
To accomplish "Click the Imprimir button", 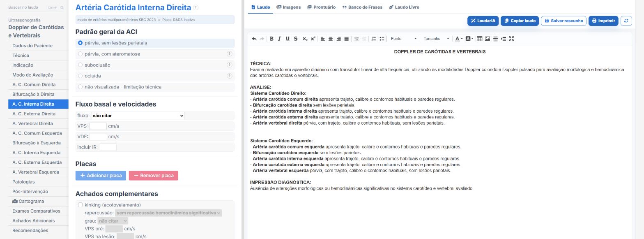I will click(x=603, y=21).
